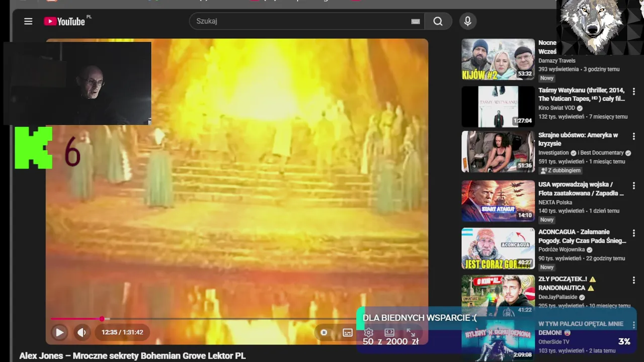Visit NEXTA Polska channel
The width and height of the screenshot is (644, 362).
[555, 203]
